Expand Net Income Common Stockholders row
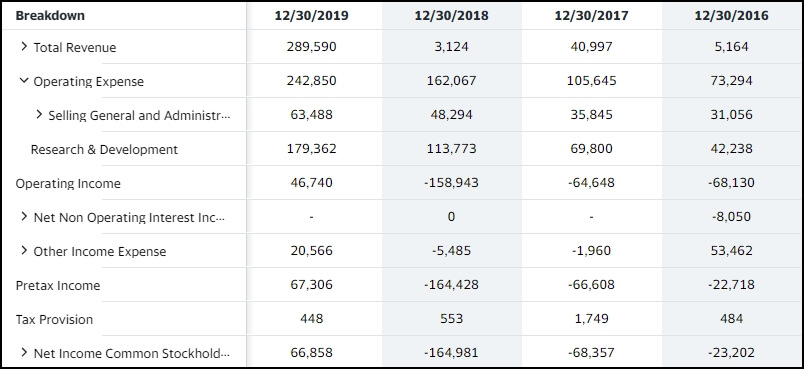This screenshot has height=369, width=804. coord(24,352)
